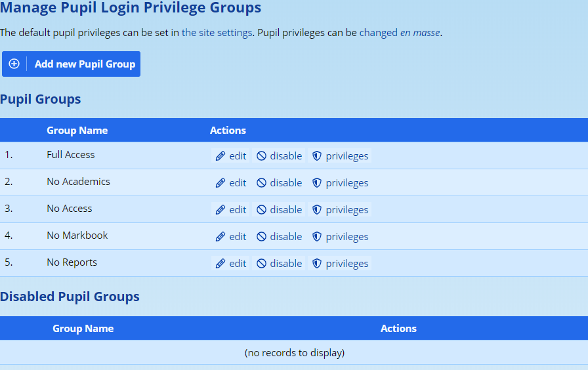Click shield privileges icon for No Access
Image resolution: width=588 pixels, height=370 pixels.
(317, 210)
